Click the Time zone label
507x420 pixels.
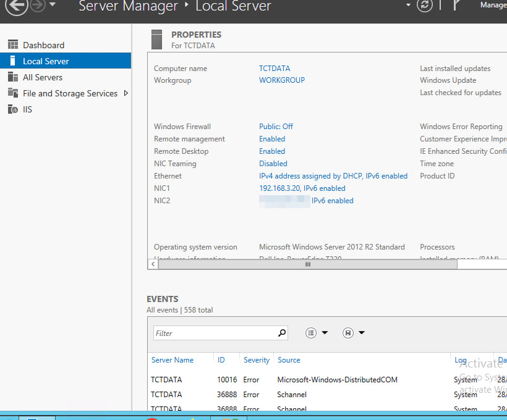[x=437, y=164]
